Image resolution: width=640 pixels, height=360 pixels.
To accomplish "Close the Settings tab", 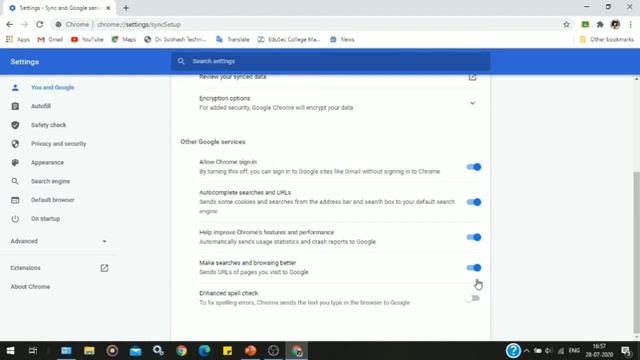I will [108, 8].
